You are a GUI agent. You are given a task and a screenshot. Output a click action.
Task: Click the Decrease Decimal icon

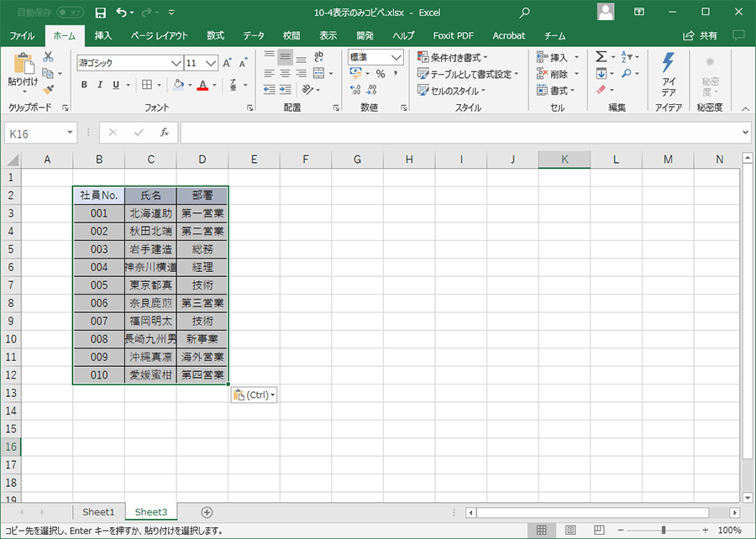(370, 90)
